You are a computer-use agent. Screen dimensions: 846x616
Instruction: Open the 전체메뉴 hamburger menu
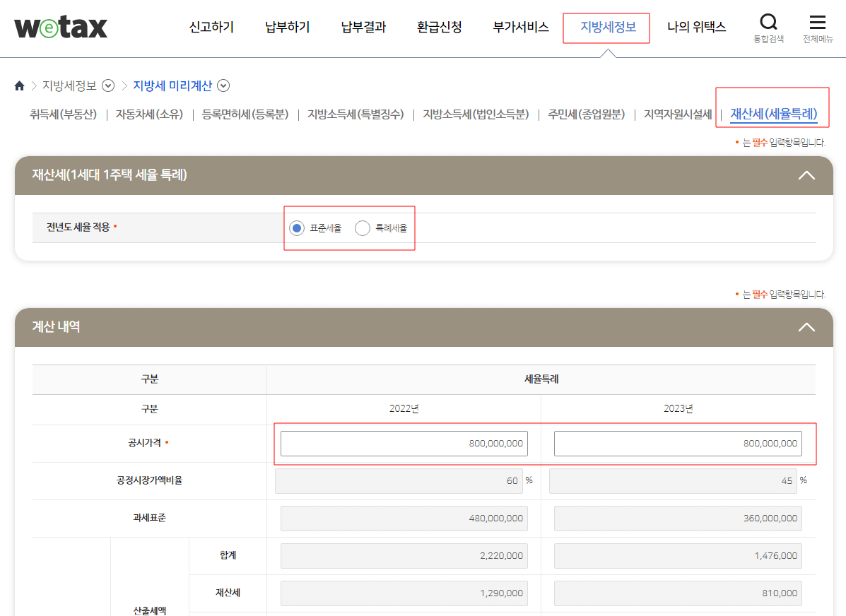click(x=818, y=28)
